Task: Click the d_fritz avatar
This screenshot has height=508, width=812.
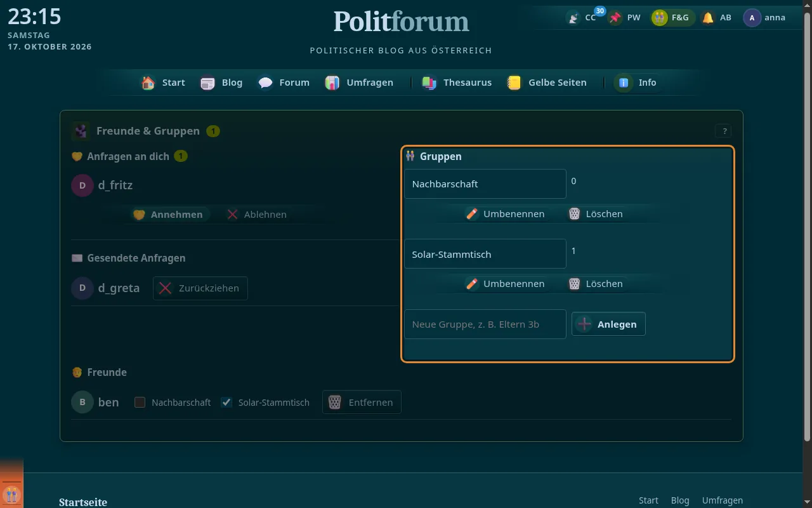Action: point(82,185)
